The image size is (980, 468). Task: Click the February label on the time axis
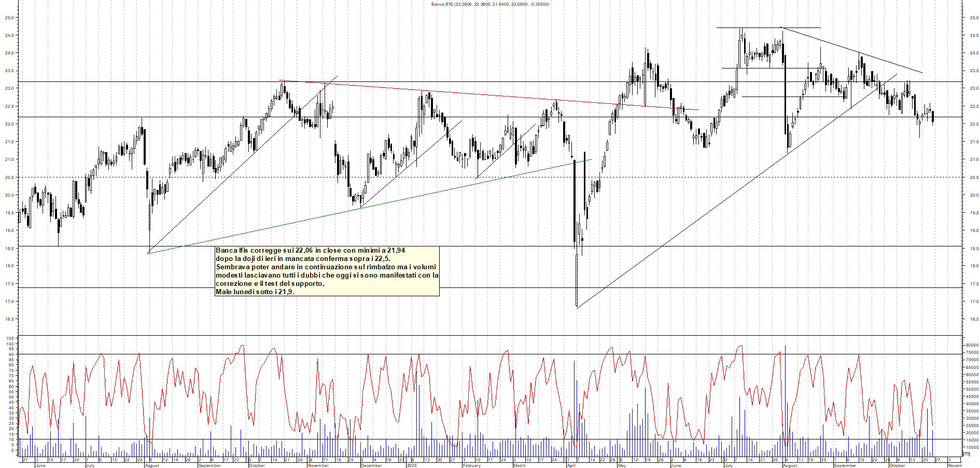[x=472, y=465]
